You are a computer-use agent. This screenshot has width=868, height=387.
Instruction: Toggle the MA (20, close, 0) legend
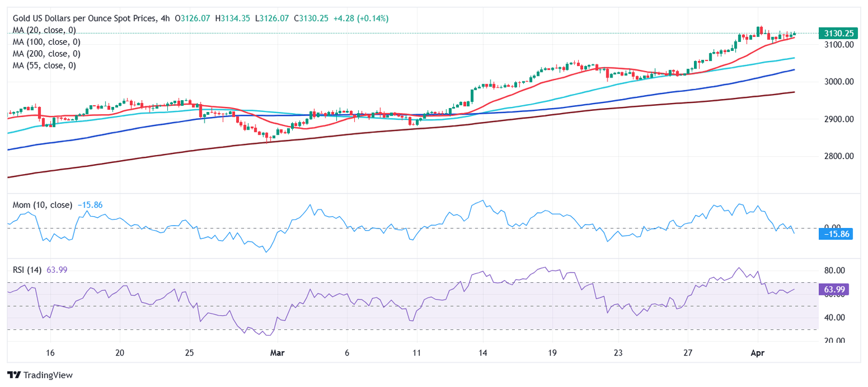[x=44, y=30]
